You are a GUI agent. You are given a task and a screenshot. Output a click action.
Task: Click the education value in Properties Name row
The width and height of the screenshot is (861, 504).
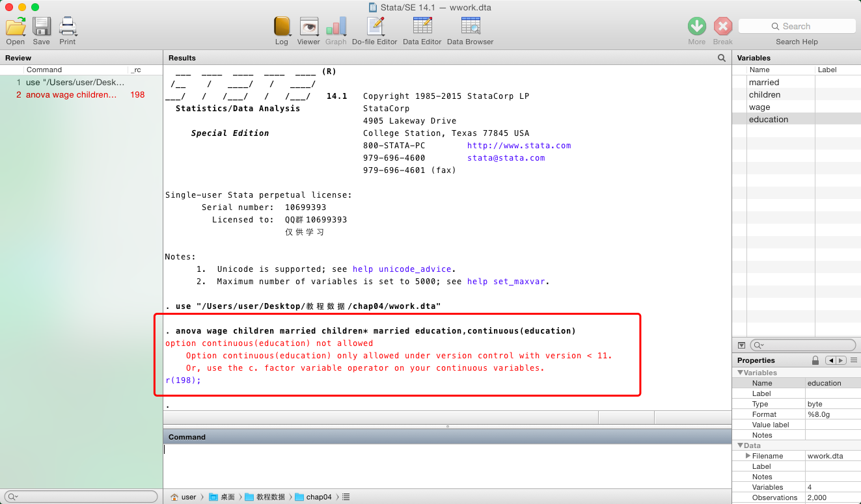coord(825,383)
